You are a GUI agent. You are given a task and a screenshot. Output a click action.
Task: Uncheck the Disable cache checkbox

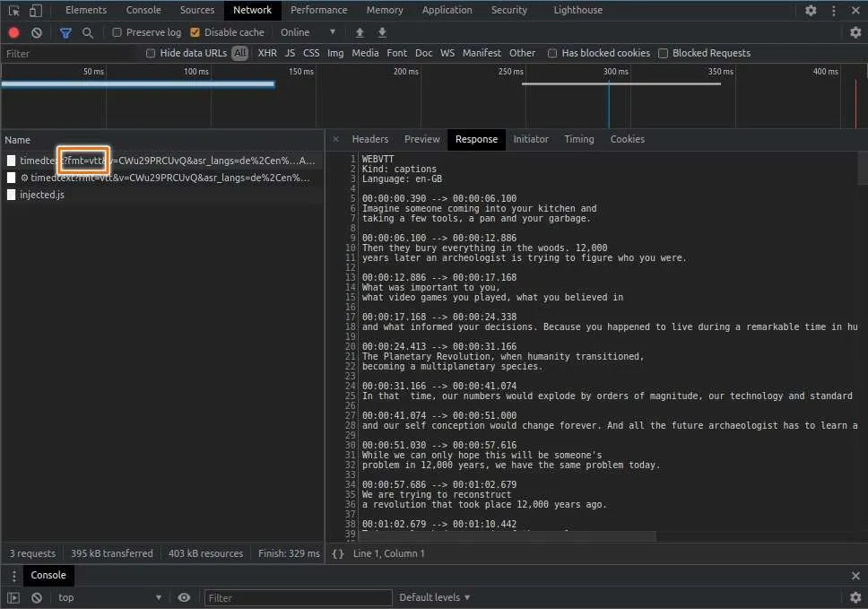pos(195,32)
